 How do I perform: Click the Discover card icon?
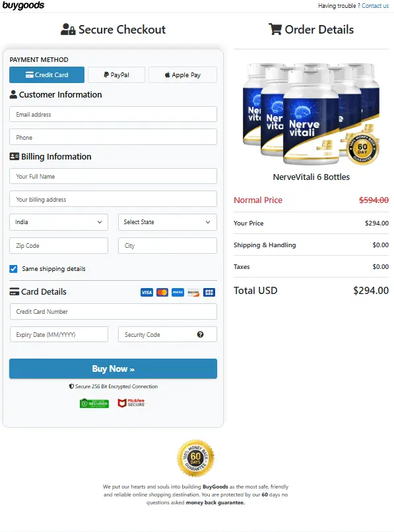pyautogui.click(x=193, y=292)
